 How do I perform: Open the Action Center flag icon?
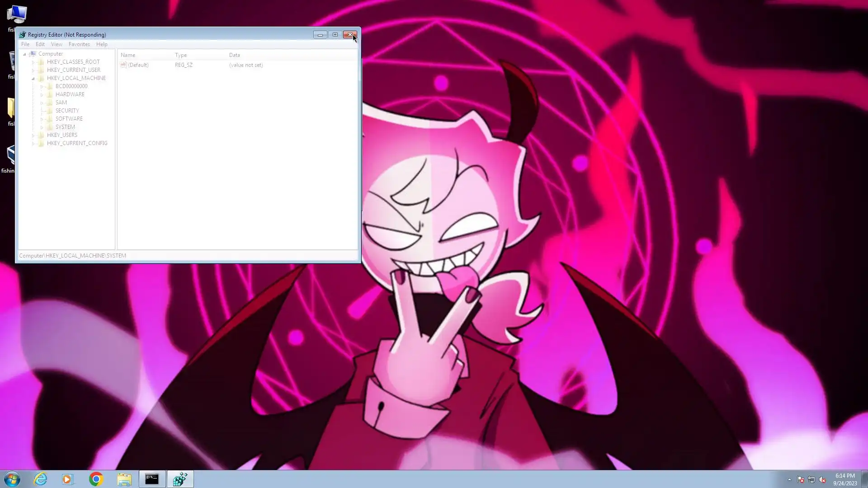pyautogui.click(x=801, y=479)
